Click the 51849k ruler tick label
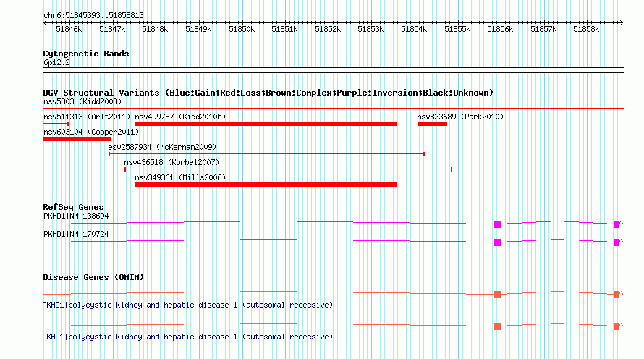The width and height of the screenshot is (644, 359). pos(198,30)
